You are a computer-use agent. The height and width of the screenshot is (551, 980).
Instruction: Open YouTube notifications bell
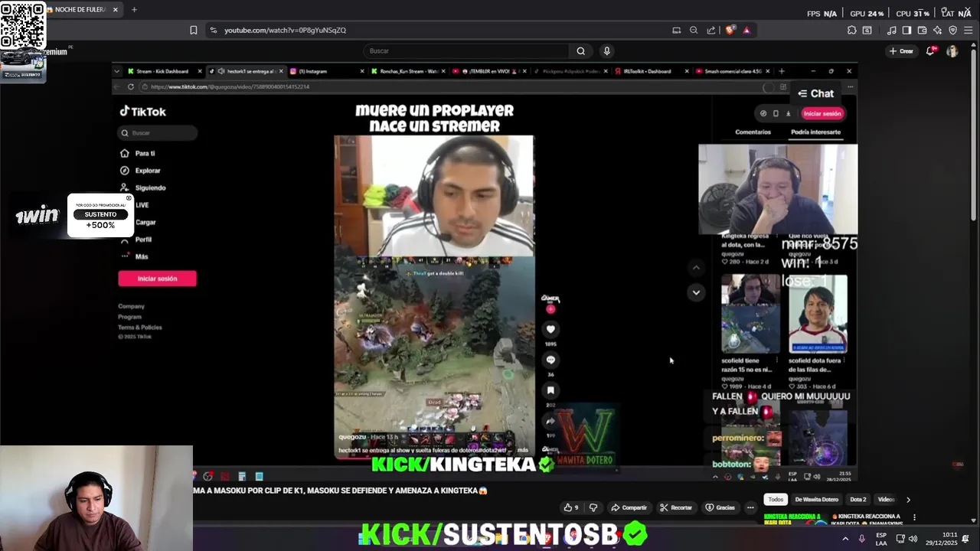931,51
